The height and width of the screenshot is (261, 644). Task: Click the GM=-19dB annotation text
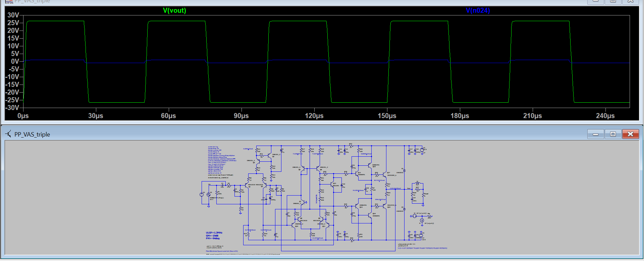point(212,236)
